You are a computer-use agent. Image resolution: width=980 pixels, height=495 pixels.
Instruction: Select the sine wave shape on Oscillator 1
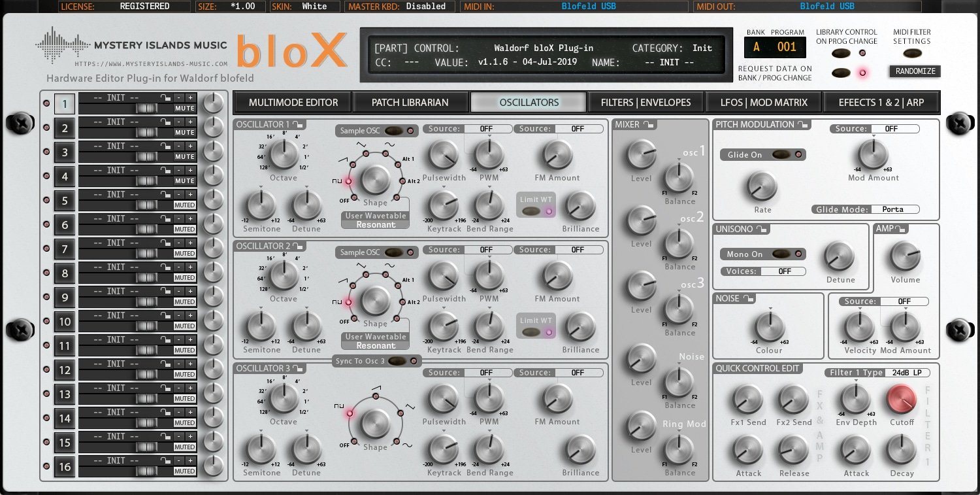coord(385,154)
